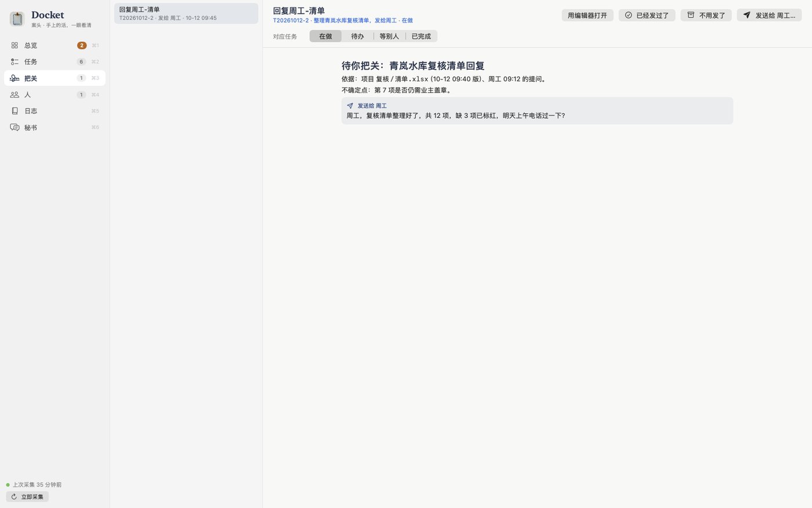Click list item subtitle T20261012-2 · 发给 周工
The image size is (812, 508).
(168, 18)
